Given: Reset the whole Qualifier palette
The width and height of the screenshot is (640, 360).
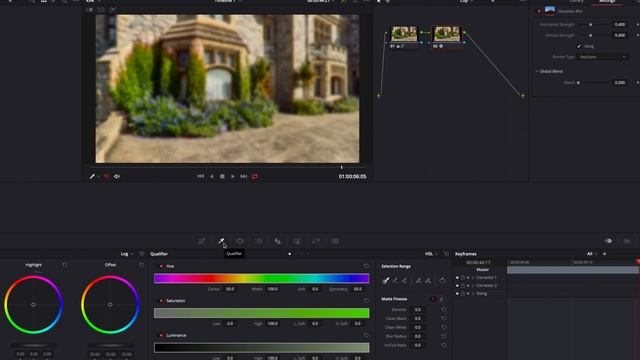Looking at the screenshot, I should [447, 254].
